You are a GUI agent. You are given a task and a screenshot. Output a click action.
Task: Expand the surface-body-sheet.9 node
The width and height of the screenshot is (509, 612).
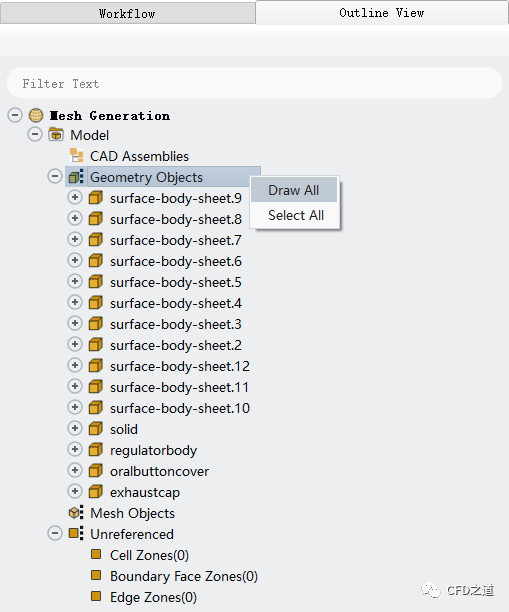click(75, 197)
